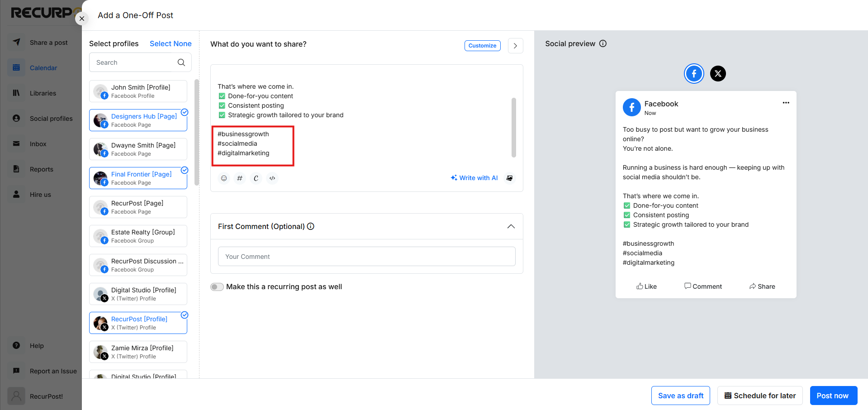
Task: Click the right chevron next to Customize
Action: (x=515, y=46)
